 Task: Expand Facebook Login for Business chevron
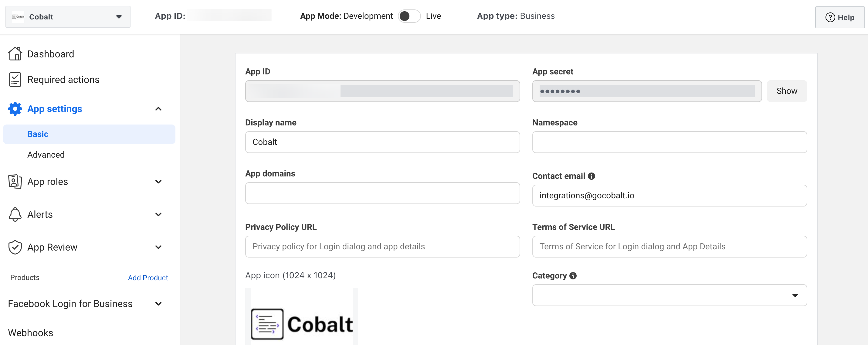tap(158, 303)
